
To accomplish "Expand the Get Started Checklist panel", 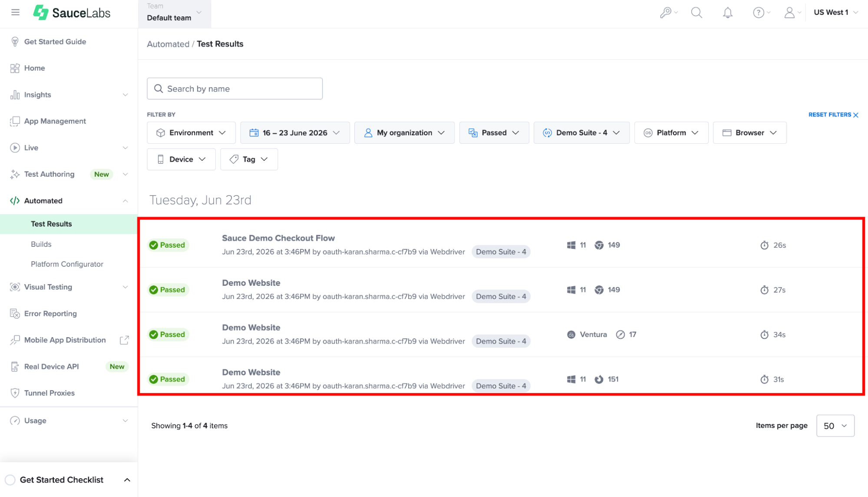I will tap(127, 480).
